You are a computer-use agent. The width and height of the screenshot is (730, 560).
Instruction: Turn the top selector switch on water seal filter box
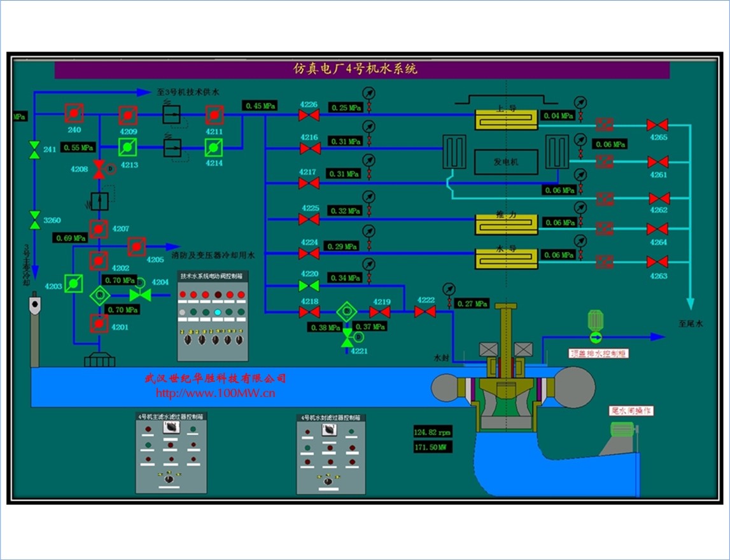(330, 430)
